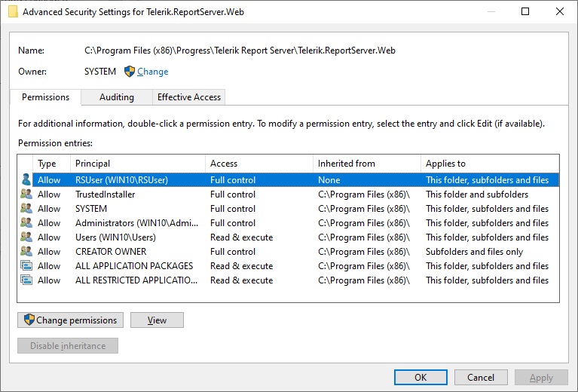Click the Administrators group icon
This screenshot has height=392, width=578.
click(x=26, y=222)
